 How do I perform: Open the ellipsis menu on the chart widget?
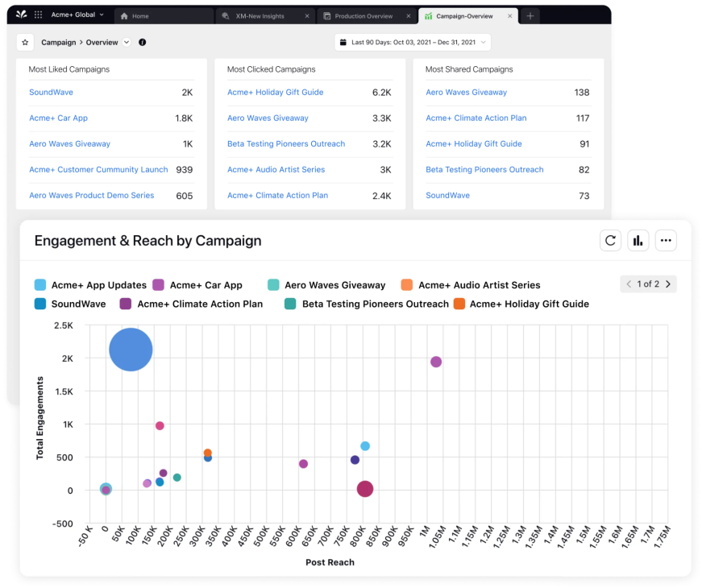point(666,240)
